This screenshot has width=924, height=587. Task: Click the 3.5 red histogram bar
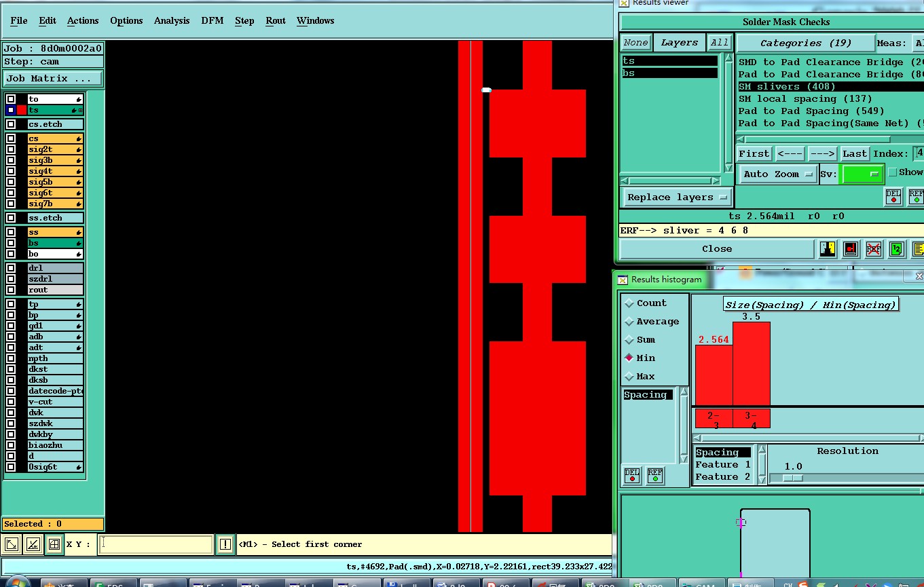(x=752, y=364)
